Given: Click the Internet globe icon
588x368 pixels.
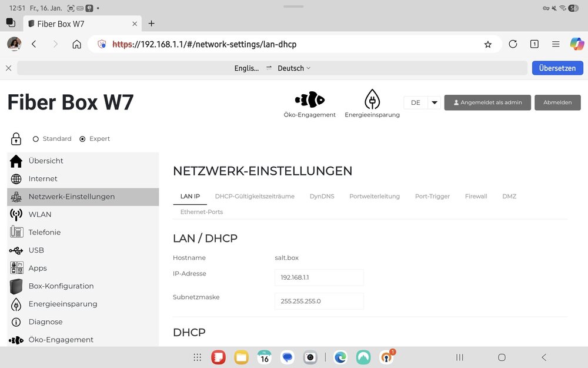Looking at the screenshot, I should click(x=16, y=179).
